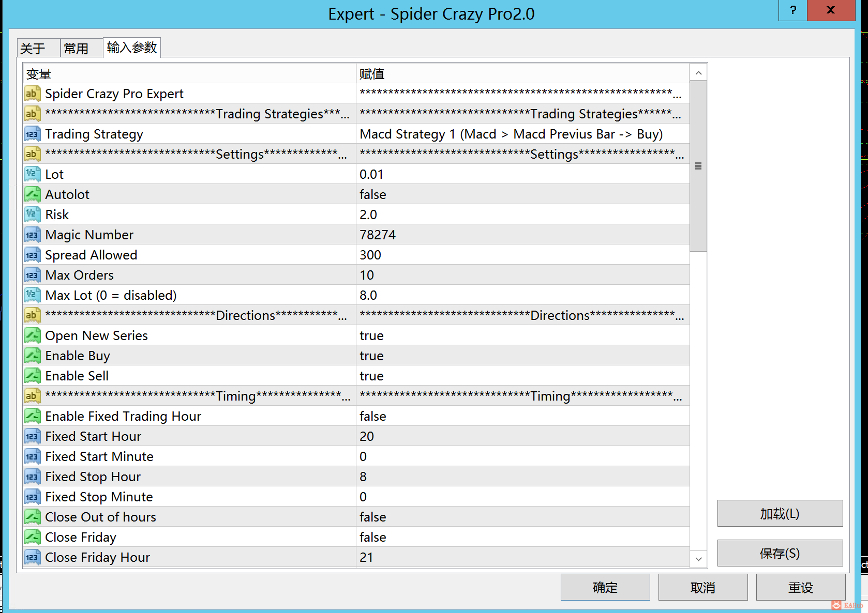Click the boolean icon beside Enable Buy
This screenshot has height=613, width=868.
coord(32,356)
